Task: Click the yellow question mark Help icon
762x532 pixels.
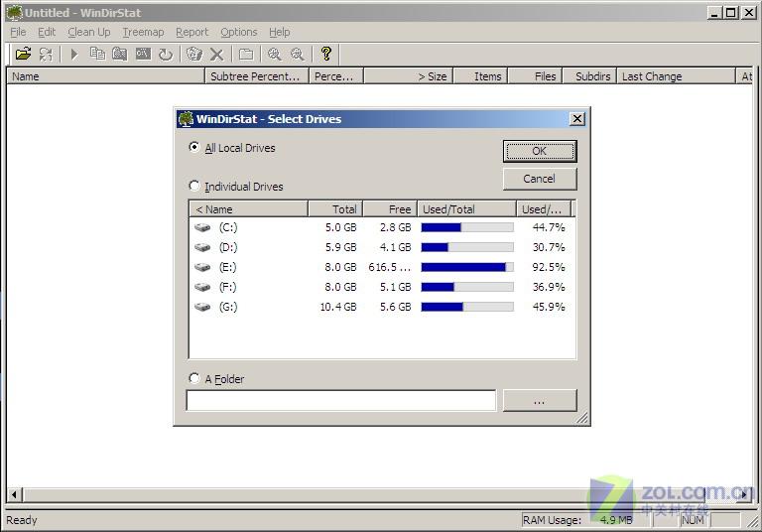Action: click(x=326, y=54)
